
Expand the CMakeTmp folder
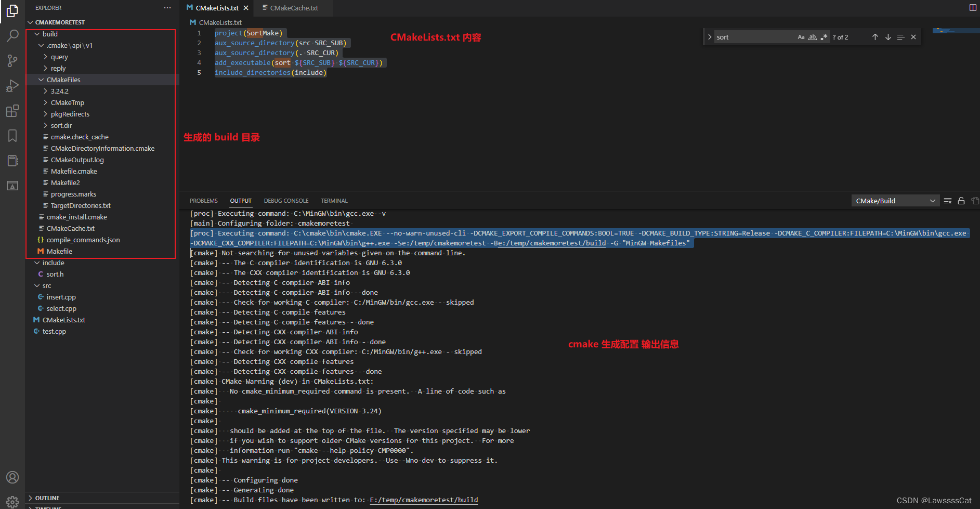pyautogui.click(x=102, y=102)
